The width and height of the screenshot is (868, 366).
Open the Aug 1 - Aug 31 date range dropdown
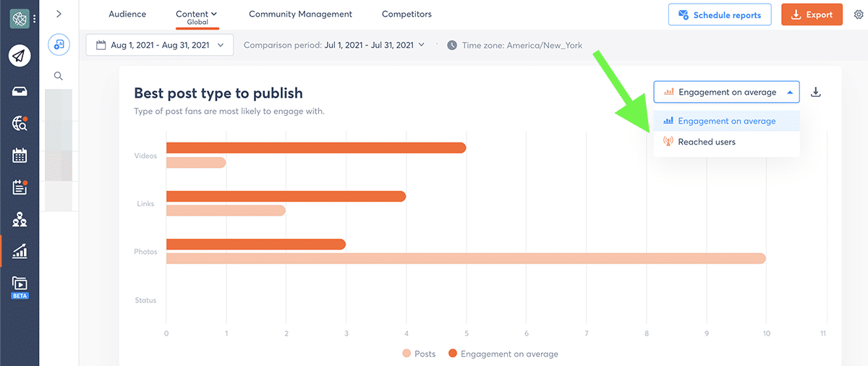coord(159,45)
